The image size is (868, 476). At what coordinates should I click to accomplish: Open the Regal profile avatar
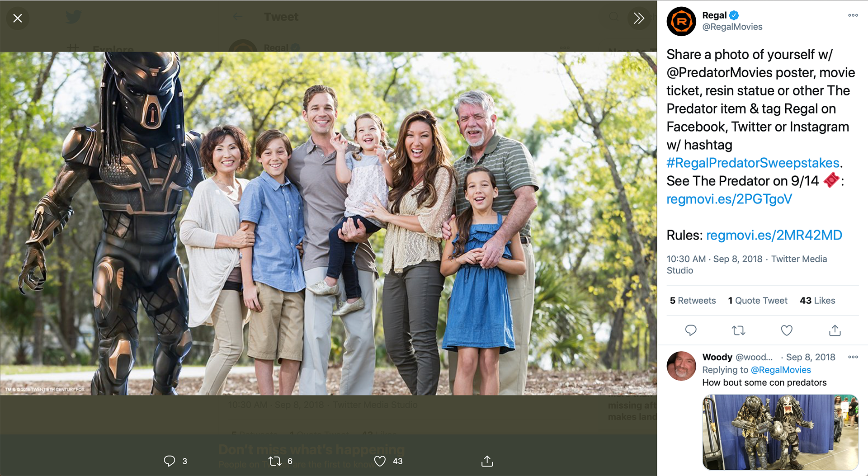tap(681, 21)
